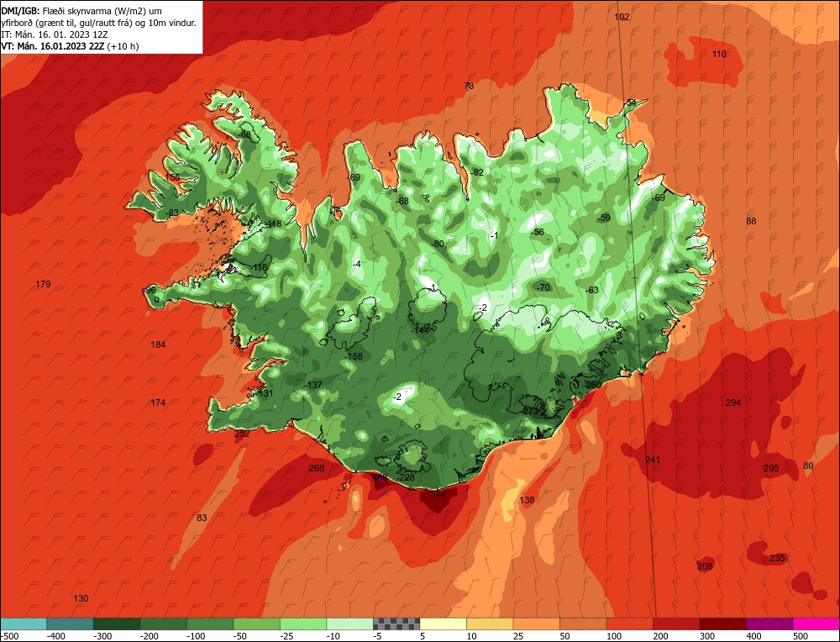Click the 'IT: Mán. 16. 01. 2023 12Z' line
The width and height of the screenshot is (840, 642).
tap(55, 34)
